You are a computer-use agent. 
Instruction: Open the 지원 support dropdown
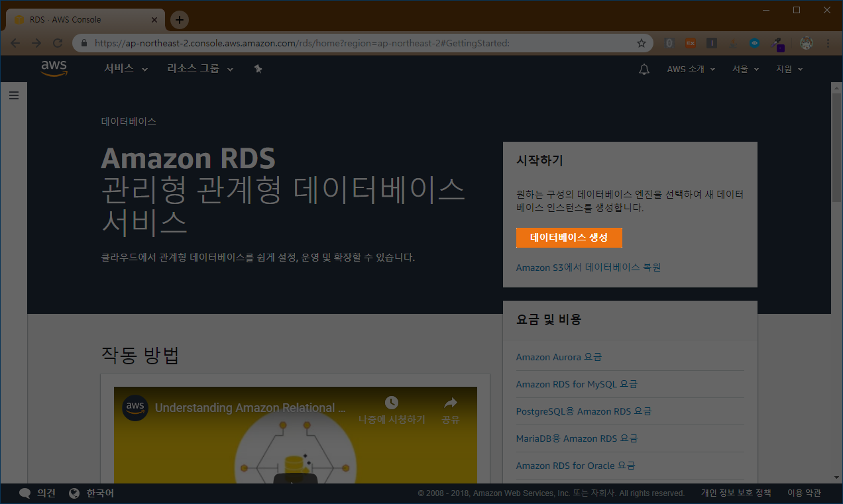(789, 69)
